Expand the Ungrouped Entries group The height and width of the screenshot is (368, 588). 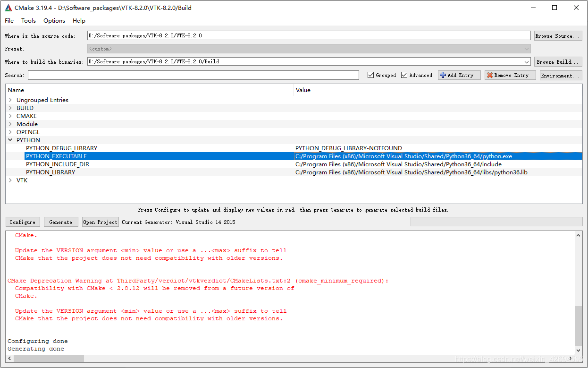click(x=10, y=100)
